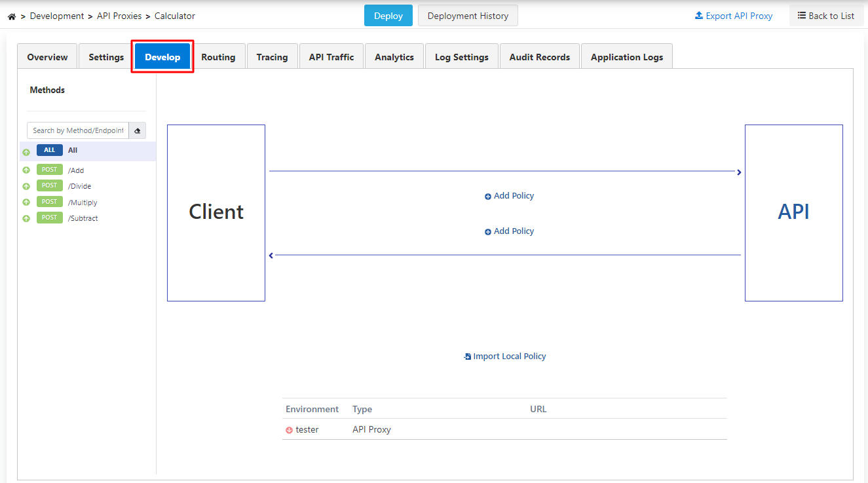The height and width of the screenshot is (483, 868).
Task: Click the eraser icon beside search field
Action: coord(138,130)
